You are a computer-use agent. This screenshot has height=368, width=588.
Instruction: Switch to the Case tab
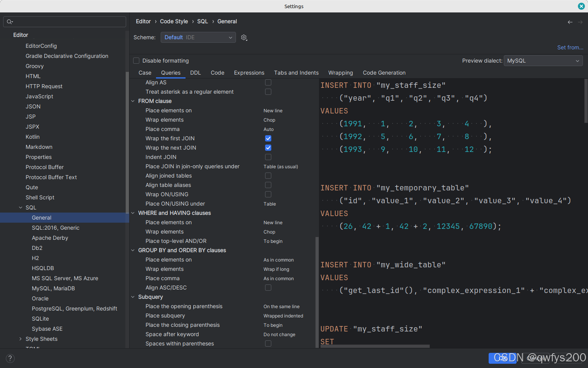point(145,73)
